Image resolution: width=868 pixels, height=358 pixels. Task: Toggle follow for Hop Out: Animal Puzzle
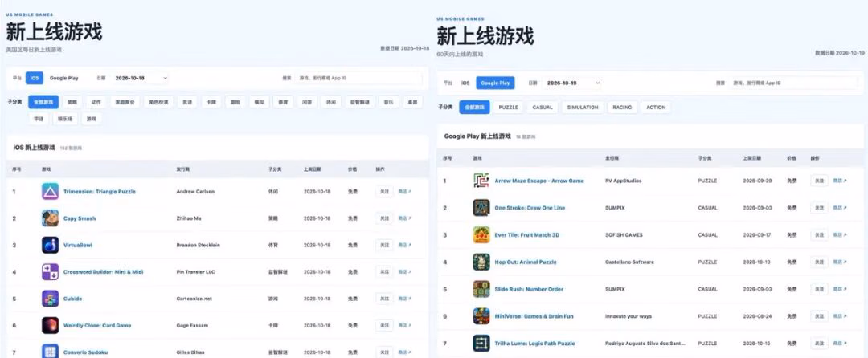tap(819, 262)
